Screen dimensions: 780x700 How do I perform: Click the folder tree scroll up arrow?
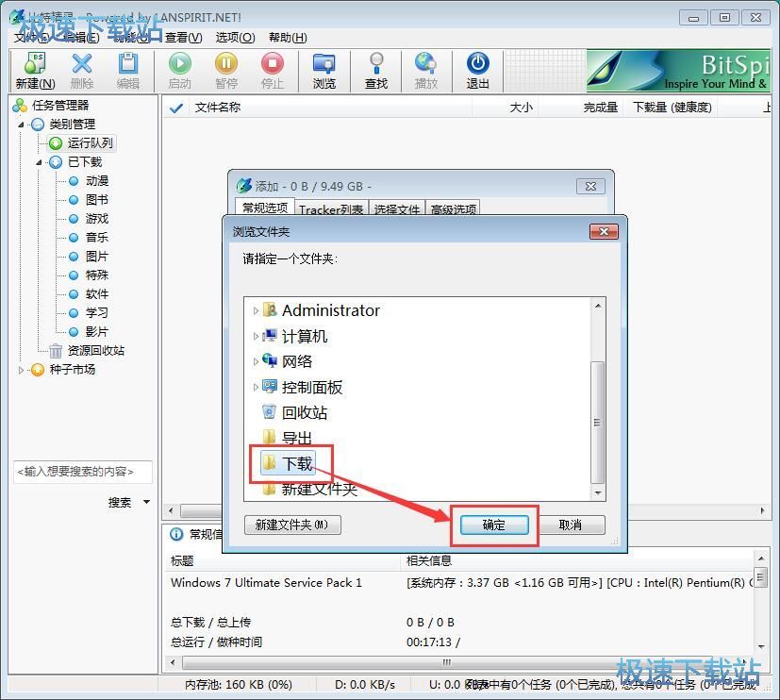point(597,306)
